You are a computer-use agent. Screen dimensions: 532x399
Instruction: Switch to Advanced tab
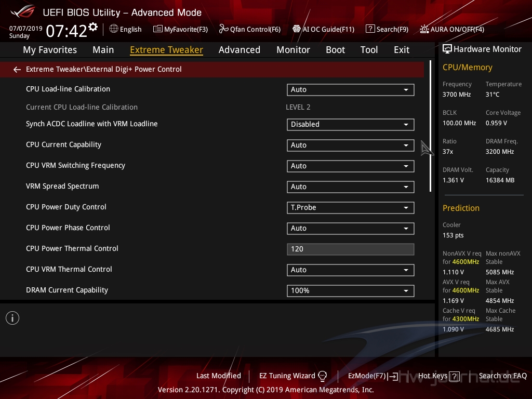click(x=239, y=50)
